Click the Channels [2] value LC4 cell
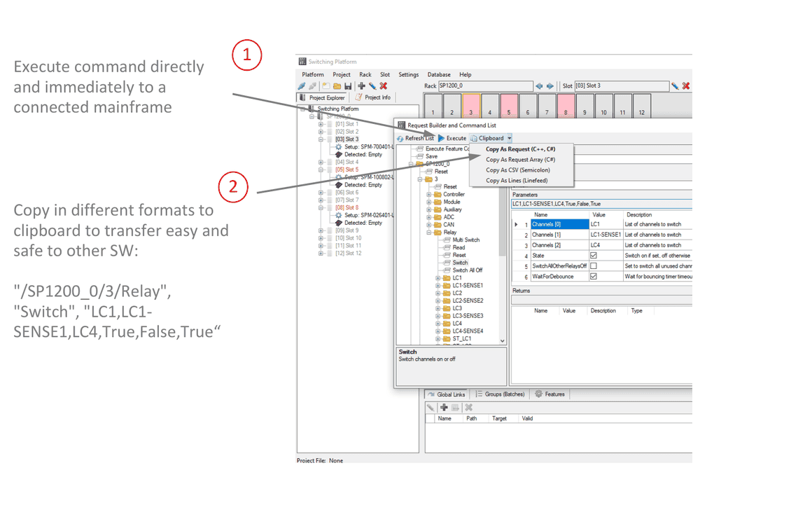The image size is (812, 524). coord(606,245)
